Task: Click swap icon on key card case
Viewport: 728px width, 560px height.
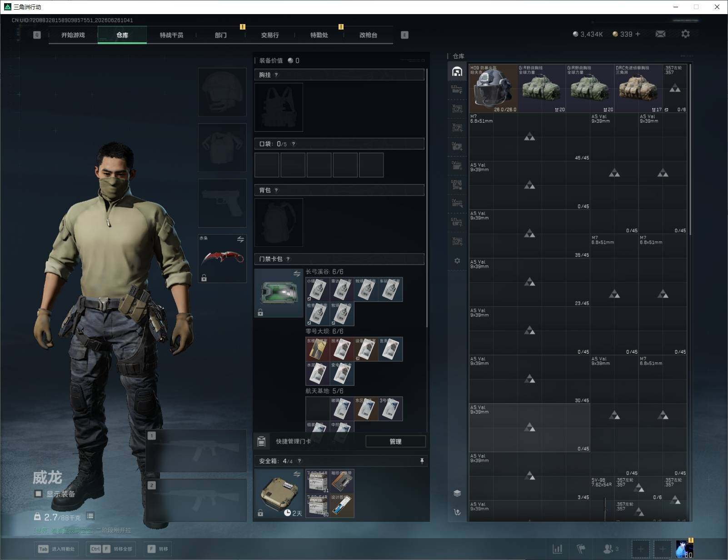Action: click(297, 274)
